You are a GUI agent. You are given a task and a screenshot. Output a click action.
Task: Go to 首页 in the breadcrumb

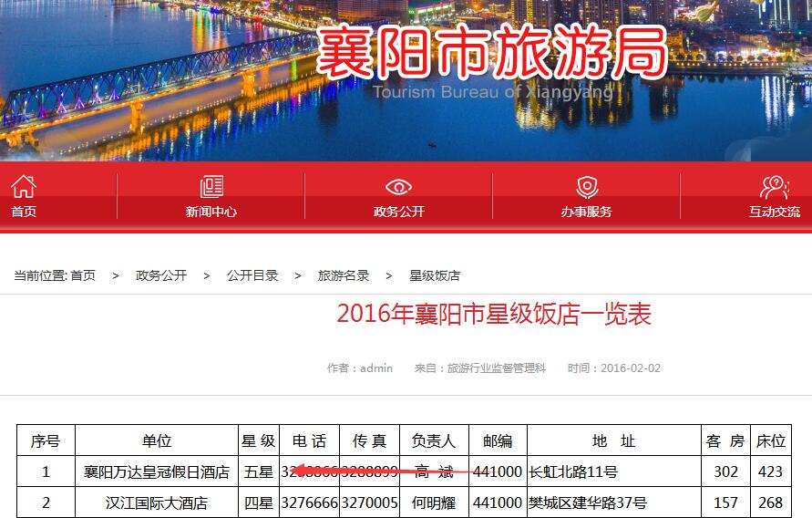tap(83, 275)
